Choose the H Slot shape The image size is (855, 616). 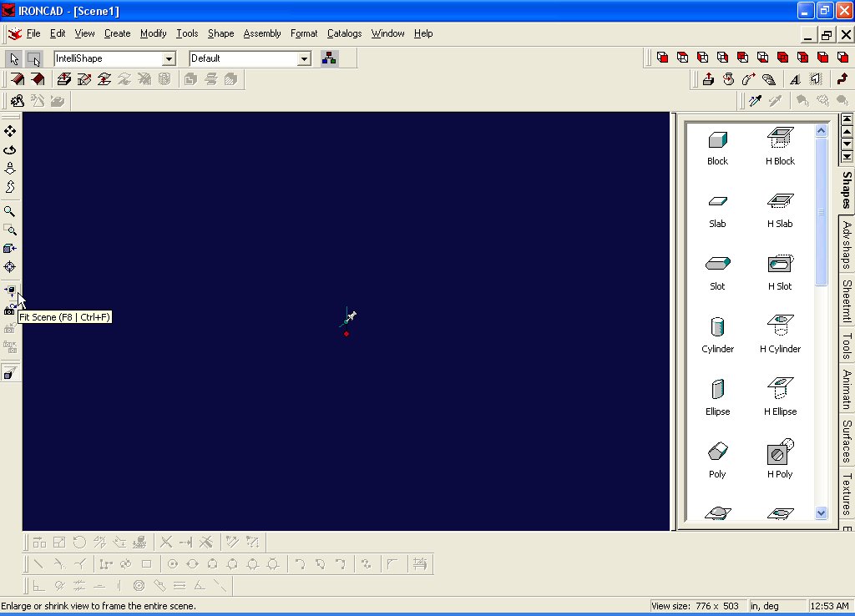coord(780,273)
